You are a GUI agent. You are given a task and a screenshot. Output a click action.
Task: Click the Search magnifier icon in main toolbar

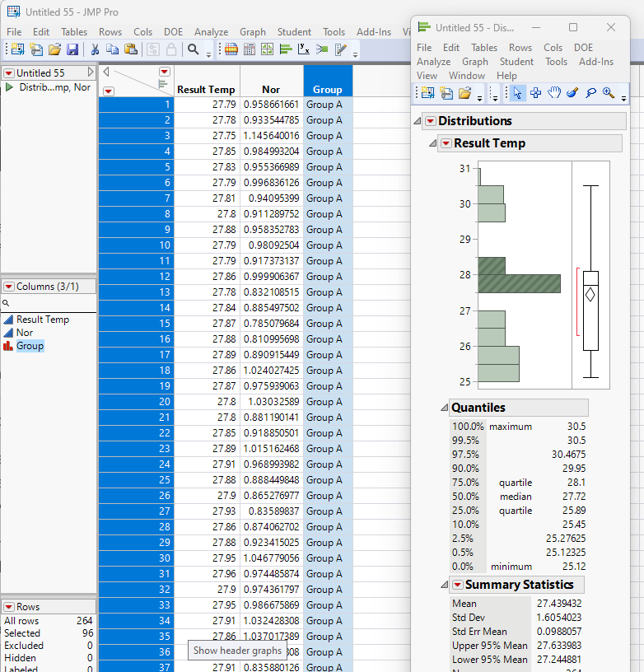tap(194, 50)
